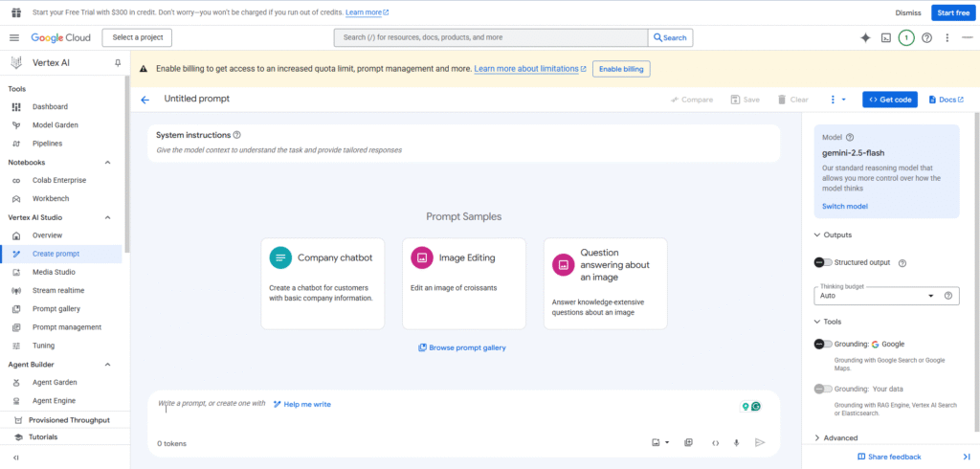Pin the Vertex AI sidebar

point(118,62)
